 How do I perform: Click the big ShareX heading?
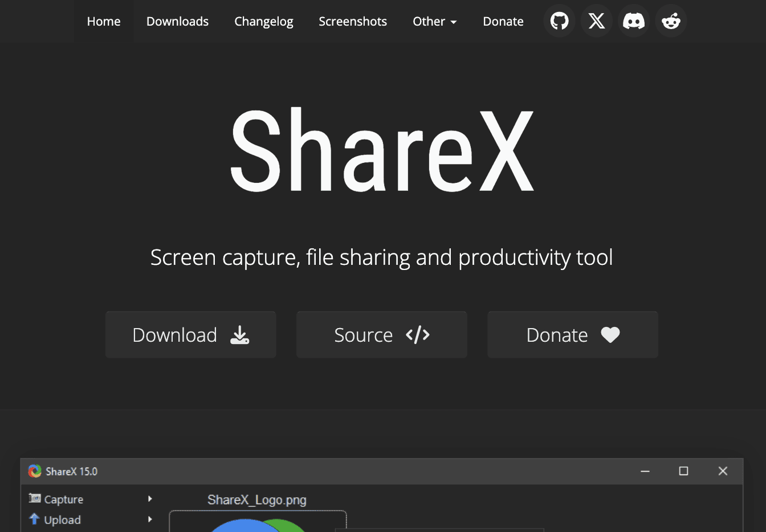(382, 151)
